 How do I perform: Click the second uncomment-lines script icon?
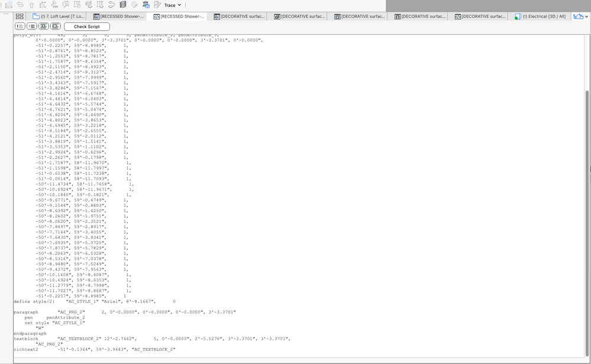tap(32, 27)
